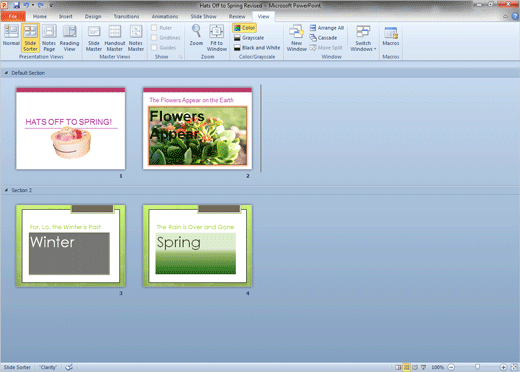Open the Customize Quick Access Toolbar dropdown

pos(51,5)
